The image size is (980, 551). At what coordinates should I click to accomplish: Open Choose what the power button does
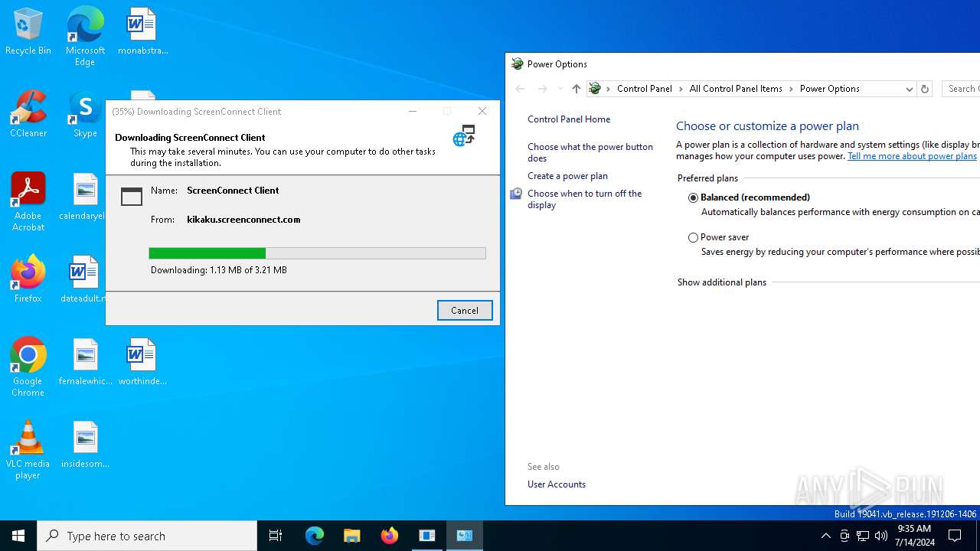(590, 152)
